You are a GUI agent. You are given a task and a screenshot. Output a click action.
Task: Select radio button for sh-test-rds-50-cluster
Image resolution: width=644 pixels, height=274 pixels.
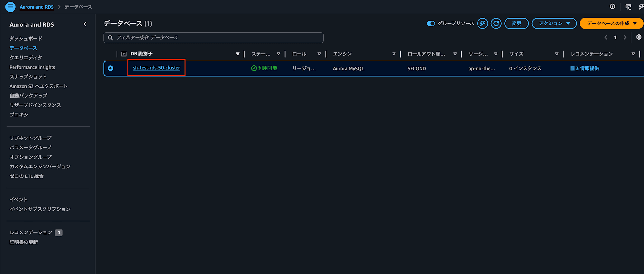110,68
